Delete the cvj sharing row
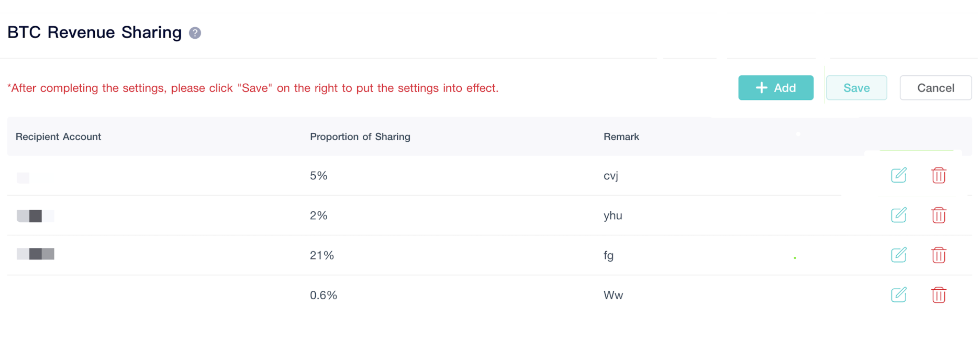This screenshot has width=980, height=341. [x=939, y=175]
